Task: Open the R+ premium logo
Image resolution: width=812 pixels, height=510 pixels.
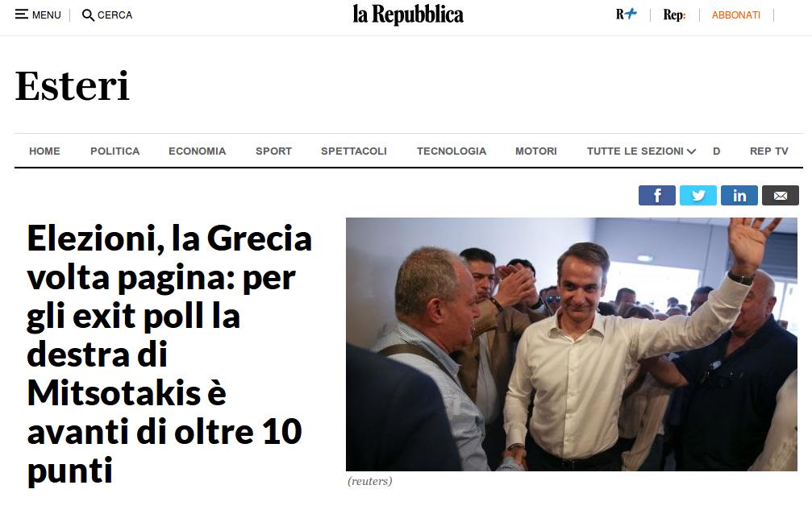Action: point(626,15)
